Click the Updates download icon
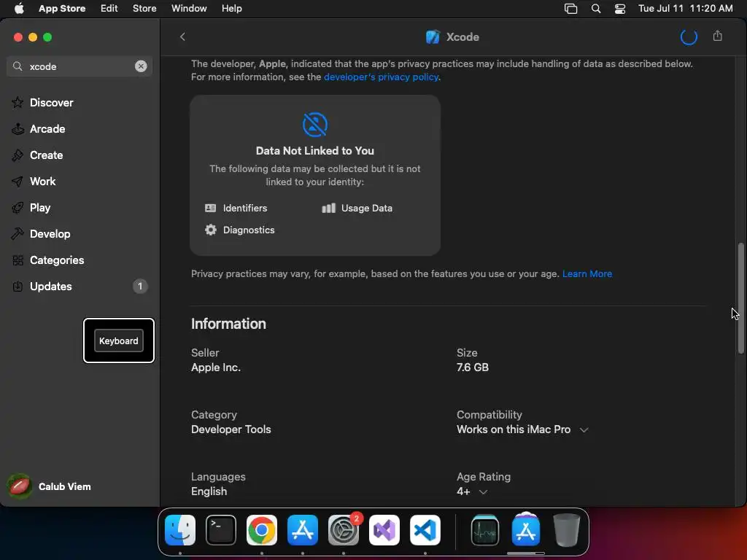747x560 pixels. 18,286
